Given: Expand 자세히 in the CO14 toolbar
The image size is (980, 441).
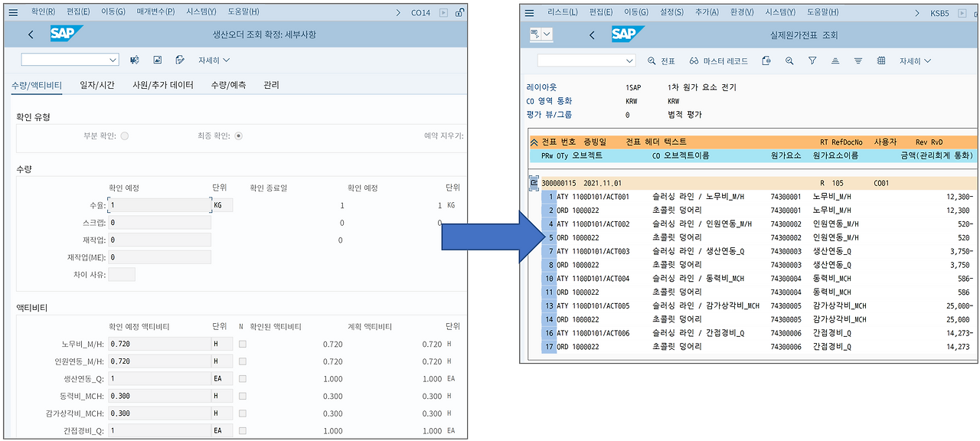Looking at the screenshot, I should [214, 60].
